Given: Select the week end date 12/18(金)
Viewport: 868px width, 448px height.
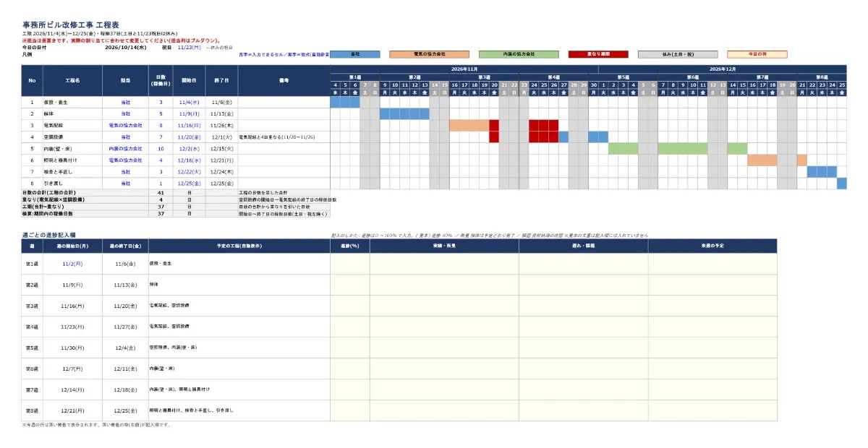Looking at the screenshot, I should pos(126,389).
